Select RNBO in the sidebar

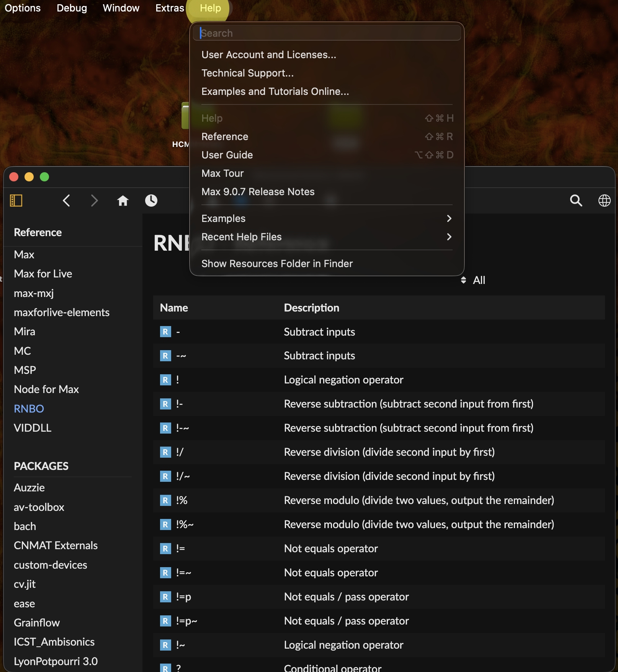[x=29, y=409]
